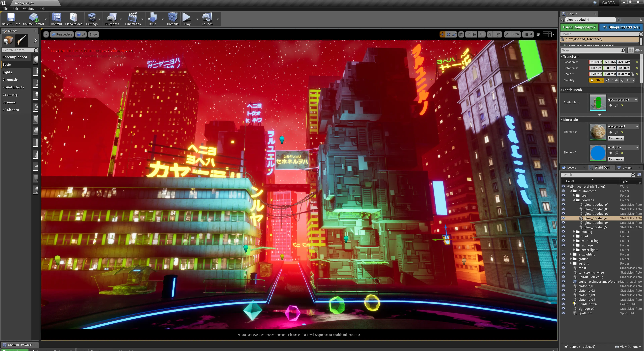Open the Window menu
This screenshot has width=644, height=351.
click(x=29, y=9)
